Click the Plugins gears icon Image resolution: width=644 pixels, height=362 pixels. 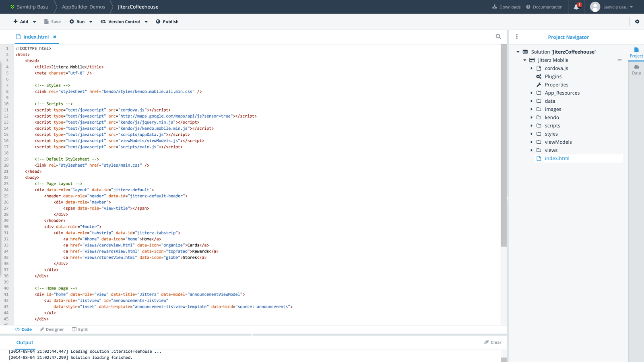coord(539,77)
